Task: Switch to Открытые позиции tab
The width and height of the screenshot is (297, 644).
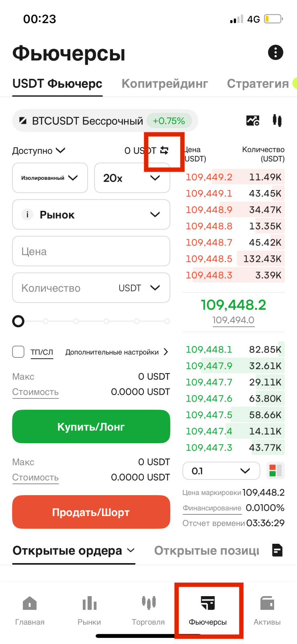Action: [207, 550]
